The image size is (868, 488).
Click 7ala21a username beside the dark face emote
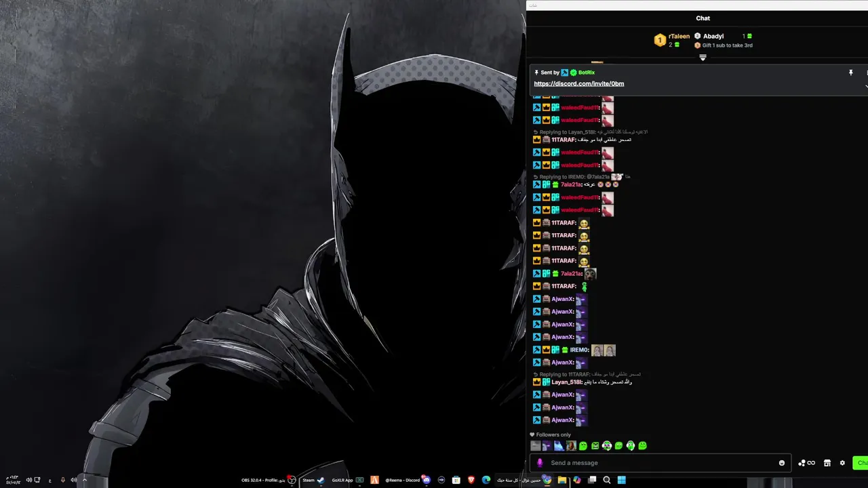571,274
